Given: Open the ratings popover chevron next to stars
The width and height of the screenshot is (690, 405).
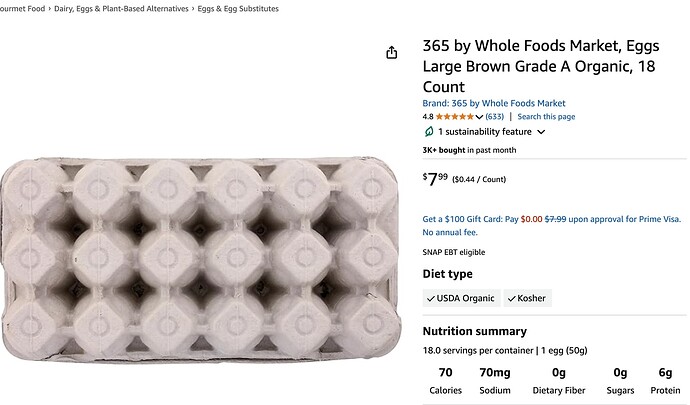Looking at the screenshot, I should [x=480, y=117].
